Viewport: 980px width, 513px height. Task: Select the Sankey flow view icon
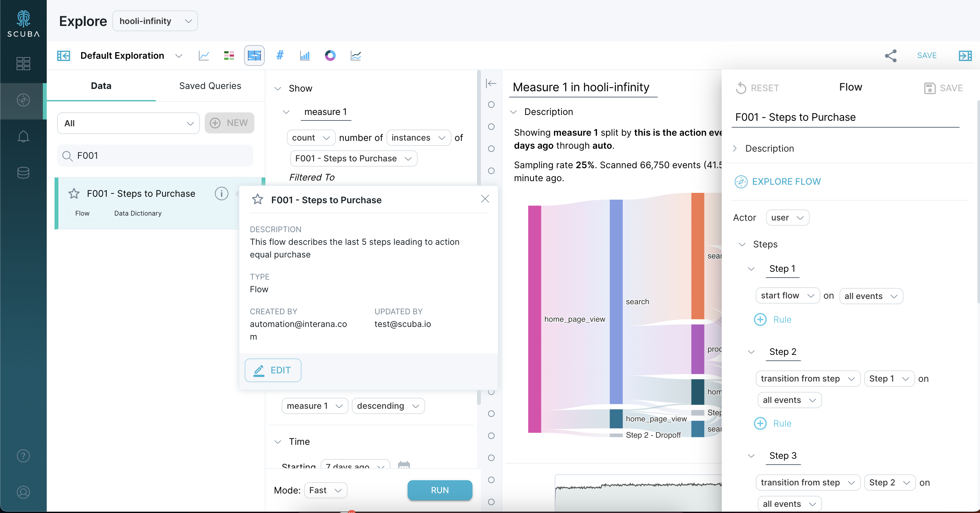[x=254, y=56]
